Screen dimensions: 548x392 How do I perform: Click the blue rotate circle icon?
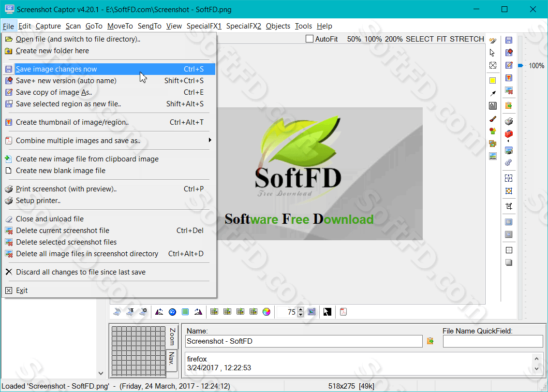172,312
